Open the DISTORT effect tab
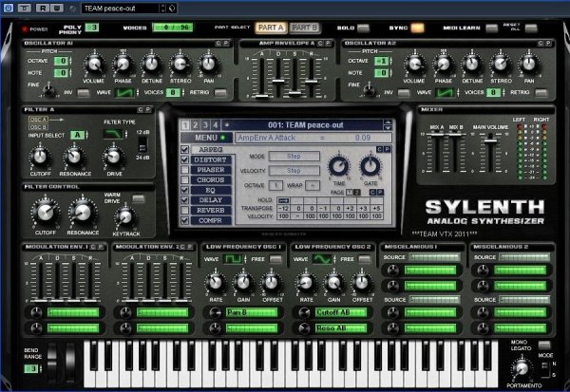This screenshot has height=392, width=570. pos(211,159)
